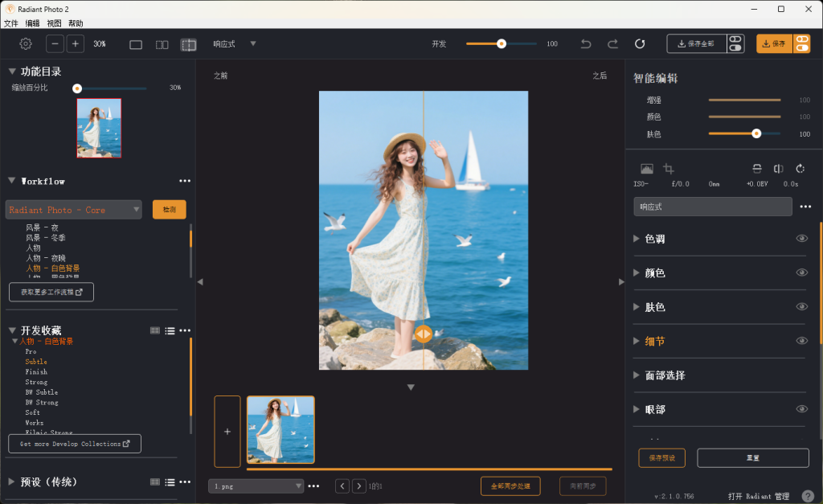Open the 文件 menu

coord(10,23)
